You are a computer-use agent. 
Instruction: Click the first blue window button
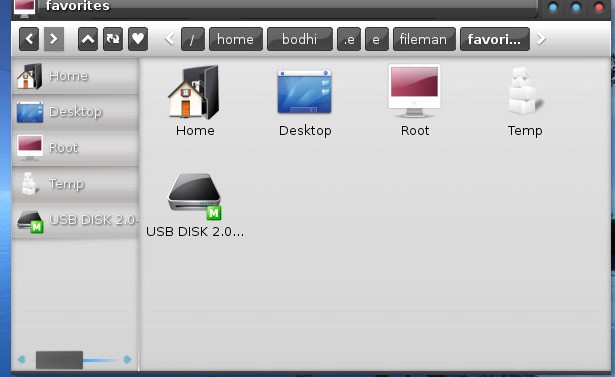(x=553, y=7)
